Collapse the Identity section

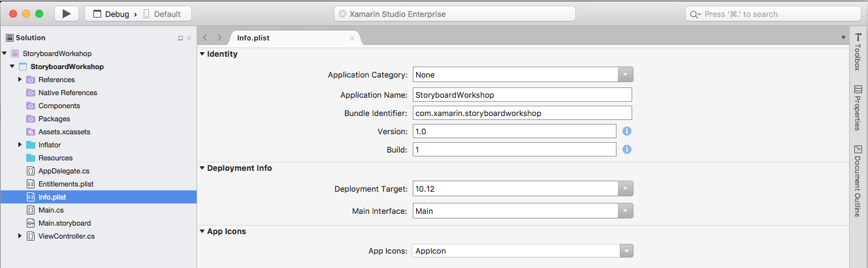(202, 54)
